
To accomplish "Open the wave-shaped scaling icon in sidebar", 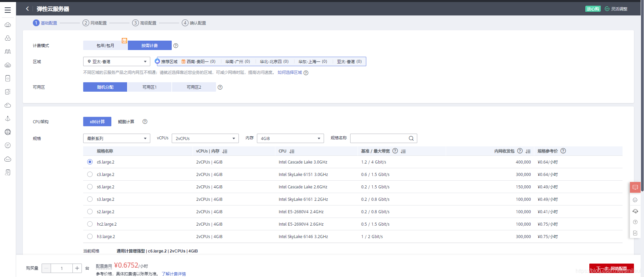I will [x=8, y=52].
